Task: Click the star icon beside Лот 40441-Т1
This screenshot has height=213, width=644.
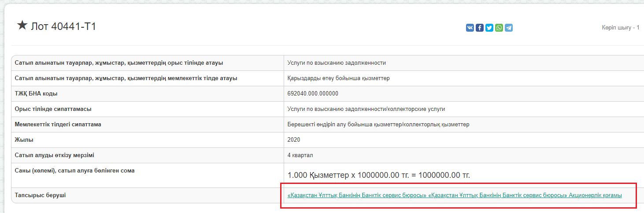Action: [22, 26]
